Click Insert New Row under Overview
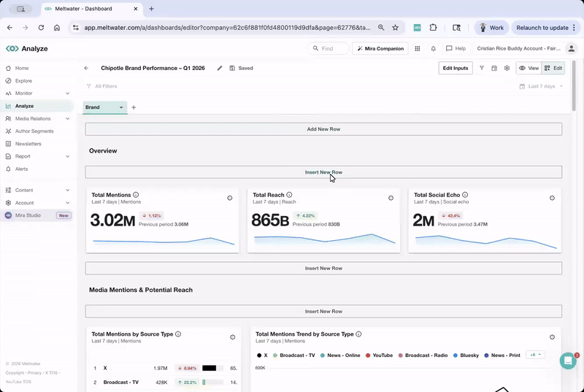 pos(323,172)
